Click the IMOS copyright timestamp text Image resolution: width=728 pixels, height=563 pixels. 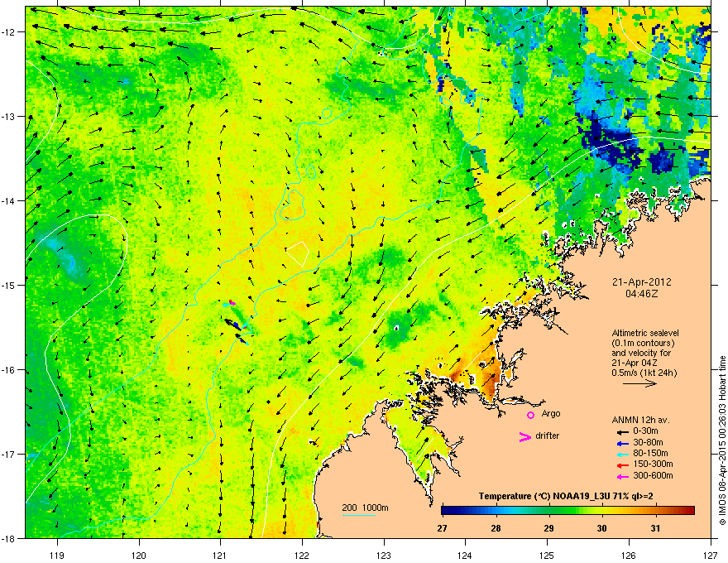click(x=722, y=440)
